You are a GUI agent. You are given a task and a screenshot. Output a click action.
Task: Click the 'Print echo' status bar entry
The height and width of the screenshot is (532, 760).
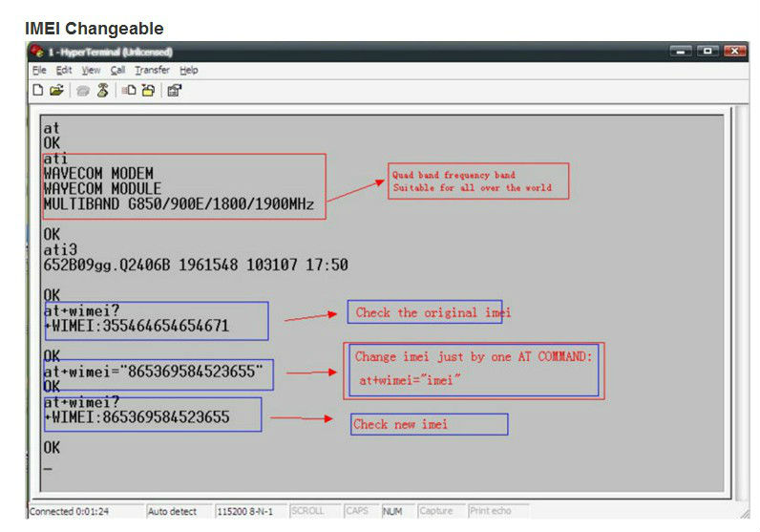[490, 511]
